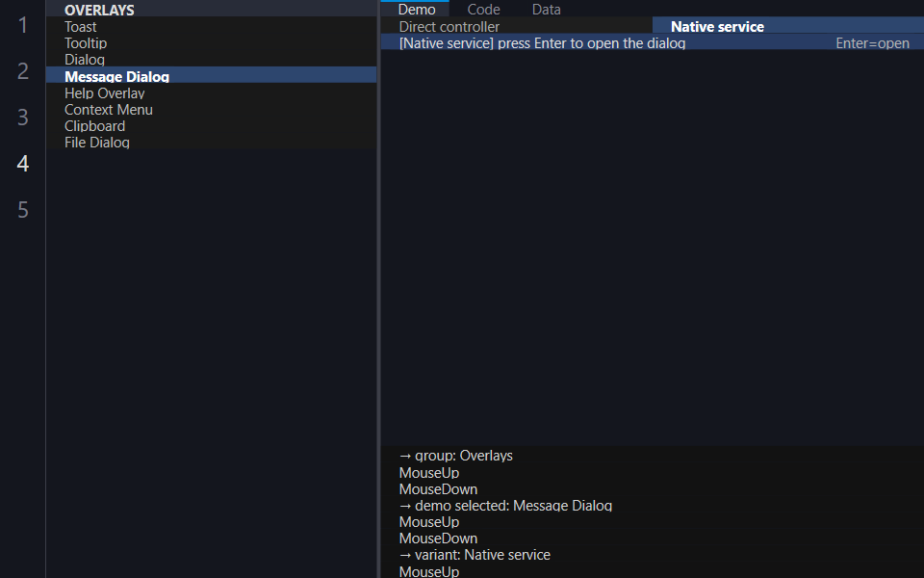Choose the Native service variant

(788, 27)
